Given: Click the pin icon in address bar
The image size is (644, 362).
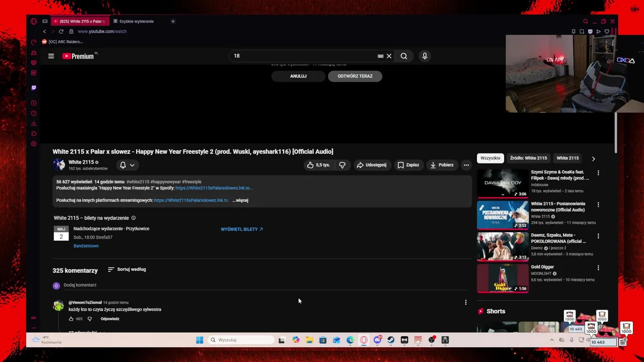Looking at the screenshot, I should point(574,31).
